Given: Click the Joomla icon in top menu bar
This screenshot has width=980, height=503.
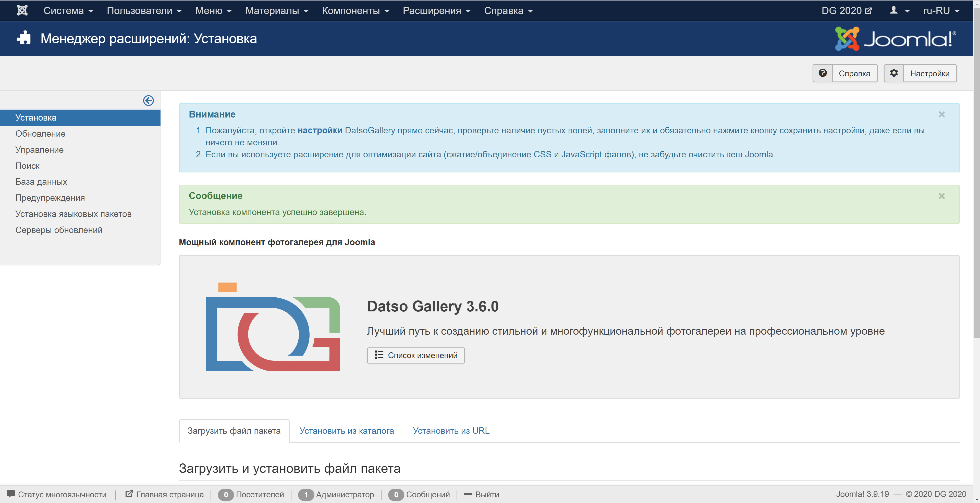Looking at the screenshot, I should pyautogui.click(x=22, y=10).
